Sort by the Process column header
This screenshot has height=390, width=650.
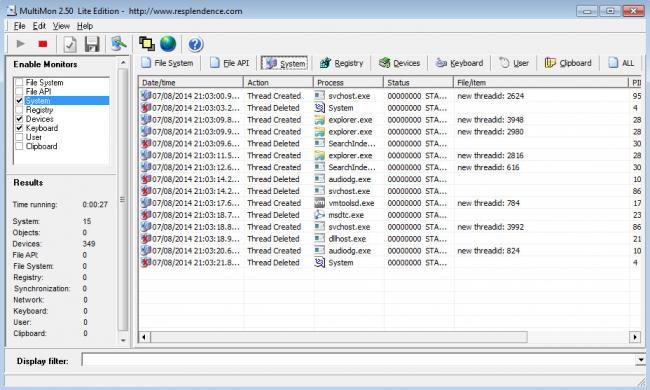pos(348,82)
